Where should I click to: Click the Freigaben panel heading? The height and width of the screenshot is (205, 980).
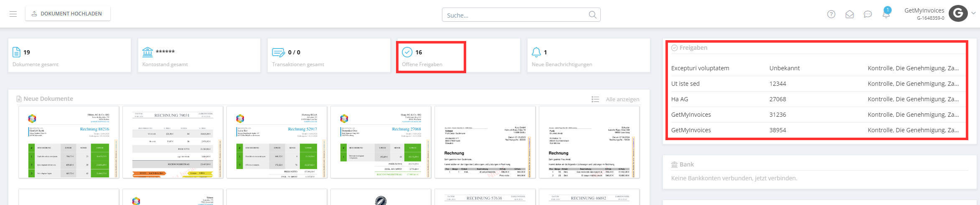tap(693, 48)
